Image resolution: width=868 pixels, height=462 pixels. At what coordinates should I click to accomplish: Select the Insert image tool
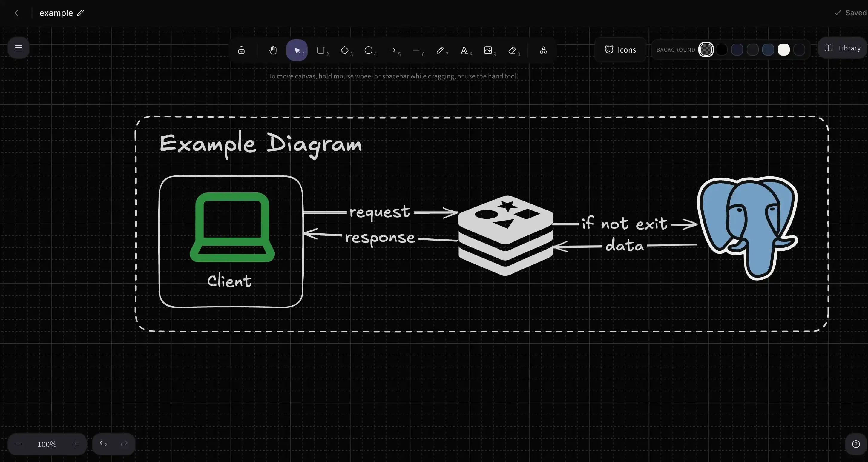coord(488,50)
